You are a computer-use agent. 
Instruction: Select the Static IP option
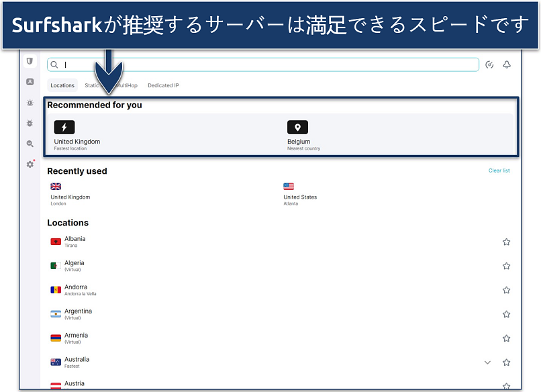pyautogui.click(x=94, y=85)
